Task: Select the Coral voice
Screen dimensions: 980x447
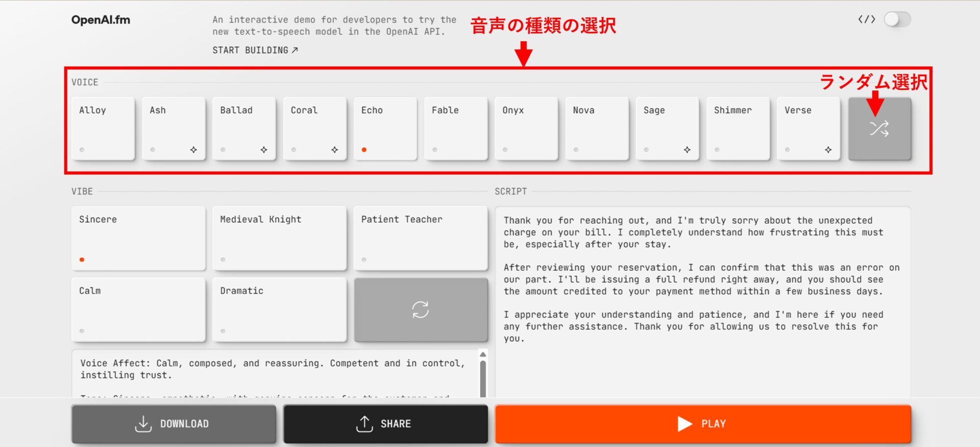Action: pyautogui.click(x=315, y=129)
